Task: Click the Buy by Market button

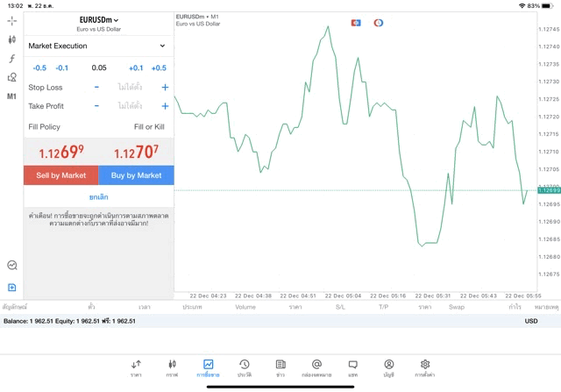Action: coord(136,175)
